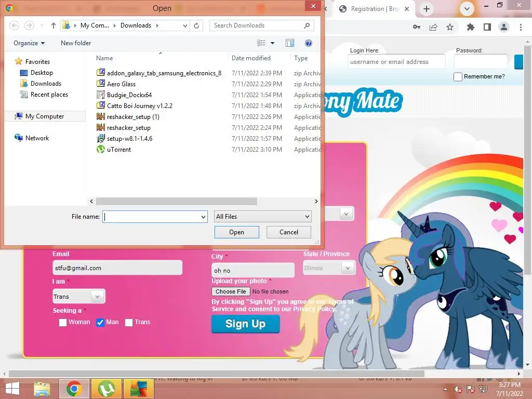The image size is (532, 399).
Task: Toggle Chrome side panel icon
Action: tap(487, 27)
